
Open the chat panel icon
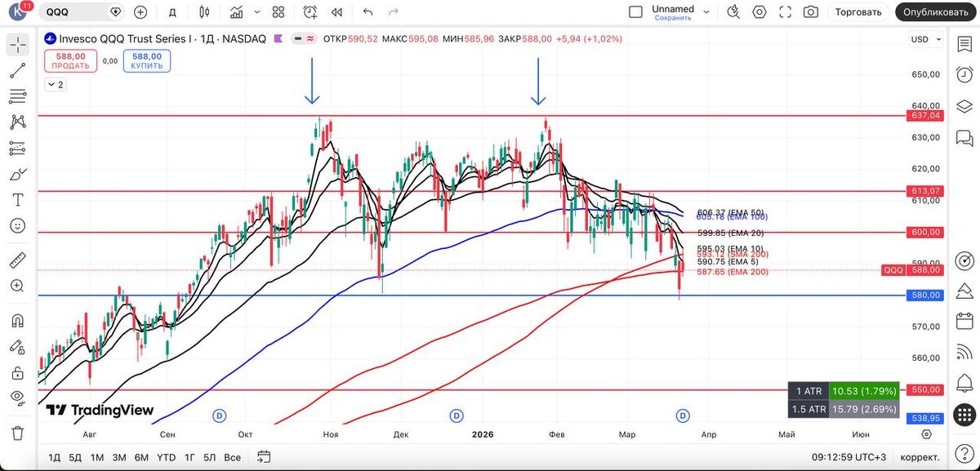pos(964,138)
